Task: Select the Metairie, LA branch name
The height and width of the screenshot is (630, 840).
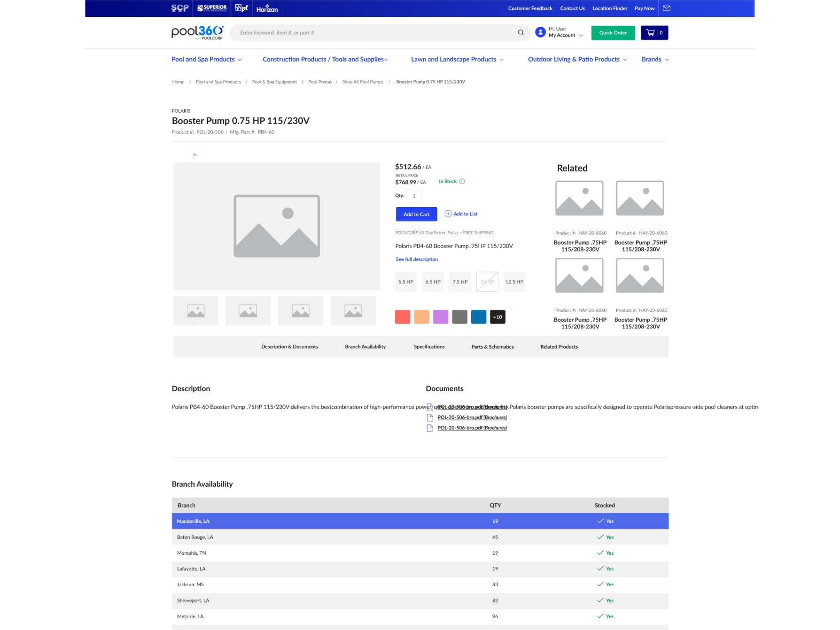Action: point(190,616)
